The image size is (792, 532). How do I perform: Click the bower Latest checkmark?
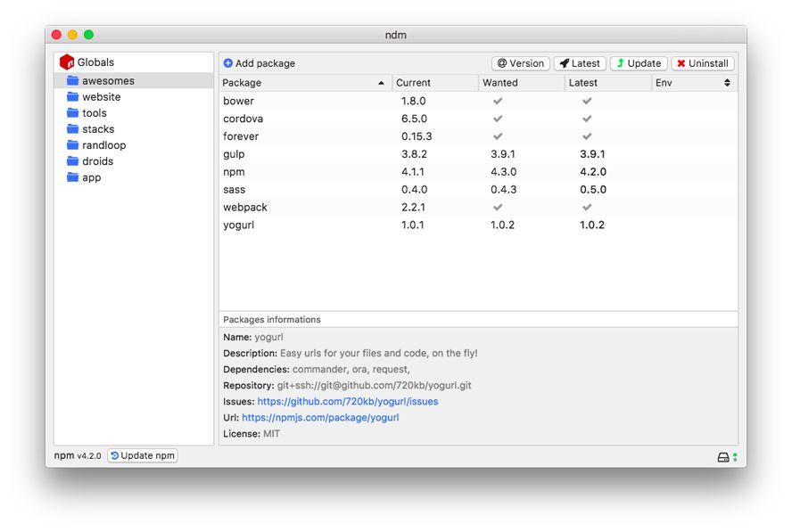pos(587,101)
